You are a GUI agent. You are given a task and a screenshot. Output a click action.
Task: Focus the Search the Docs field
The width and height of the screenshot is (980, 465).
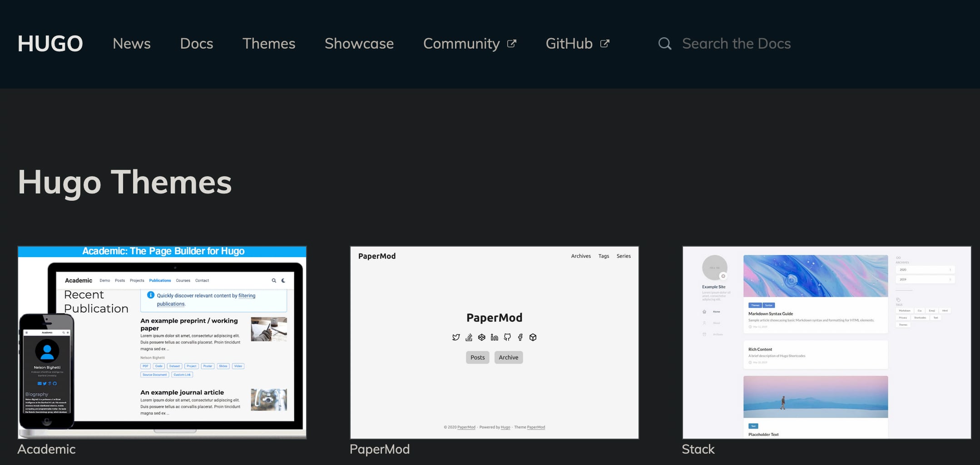click(736, 44)
